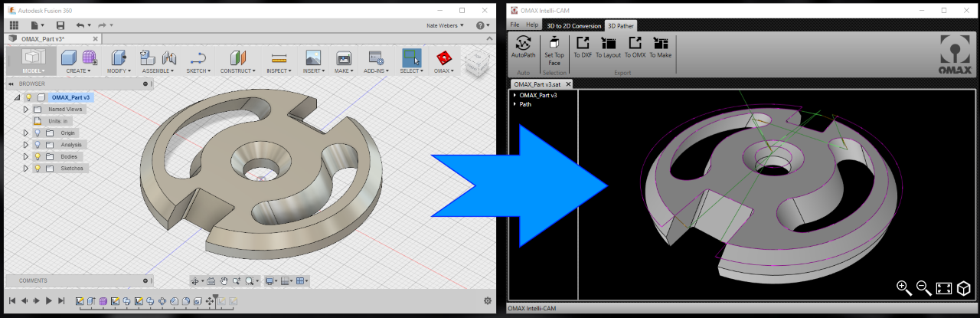Collapse the Browser panel with double arrows

[11, 84]
